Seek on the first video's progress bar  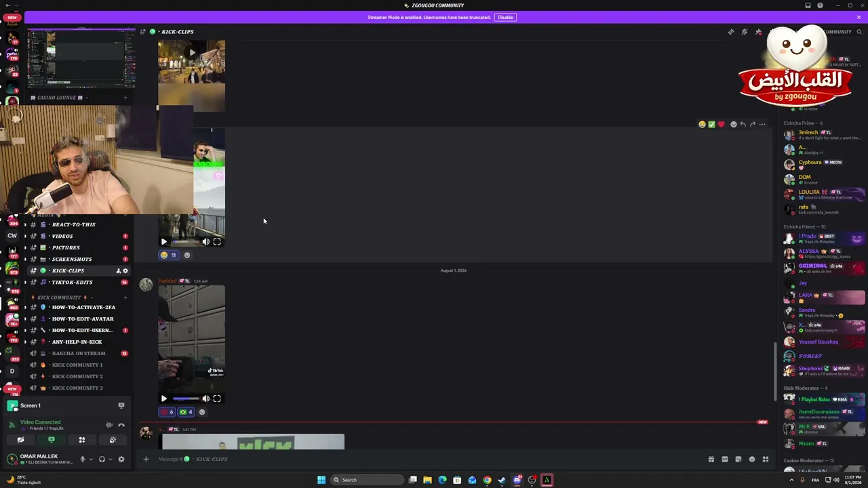[x=185, y=241]
